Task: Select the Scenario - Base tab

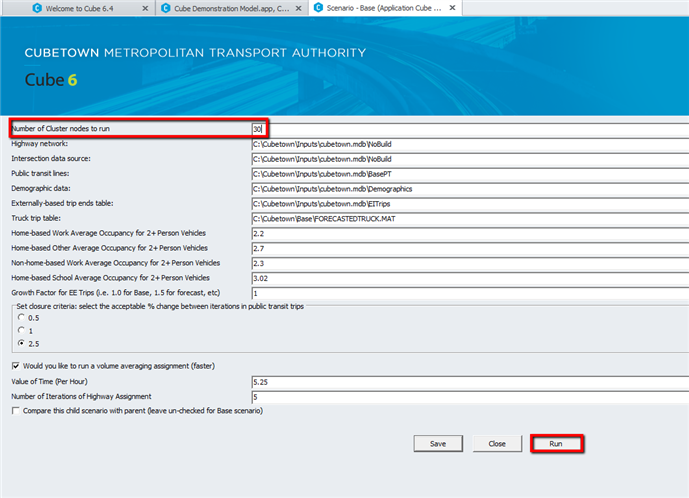Action: coord(384,8)
